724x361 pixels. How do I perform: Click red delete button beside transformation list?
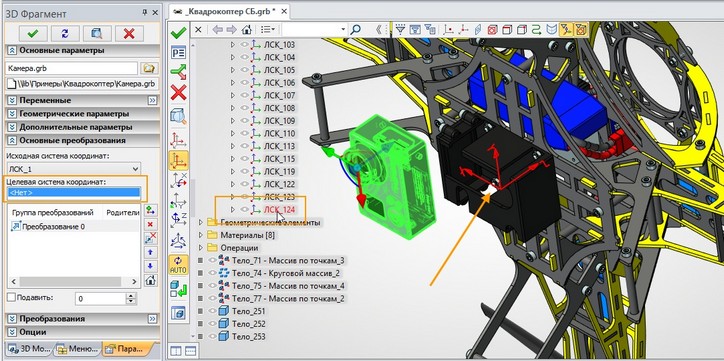151,224
